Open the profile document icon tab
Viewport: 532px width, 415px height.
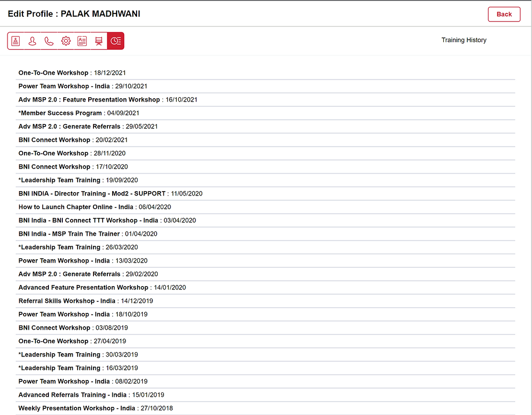pyautogui.click(x=16, y=41)
